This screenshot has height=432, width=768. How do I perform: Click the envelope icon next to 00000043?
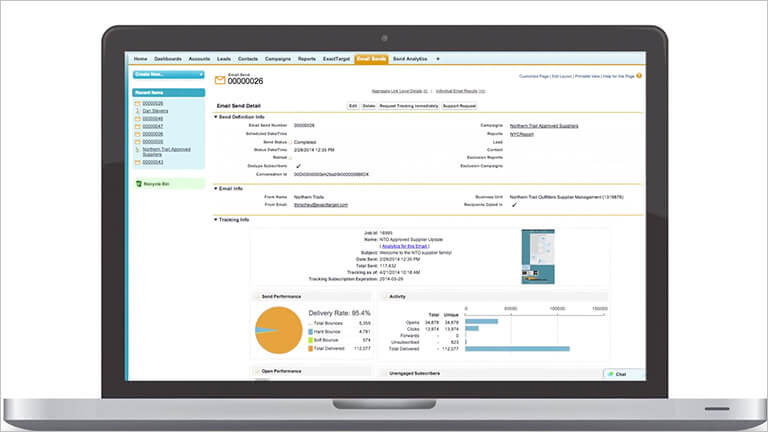tap(138, 162)
